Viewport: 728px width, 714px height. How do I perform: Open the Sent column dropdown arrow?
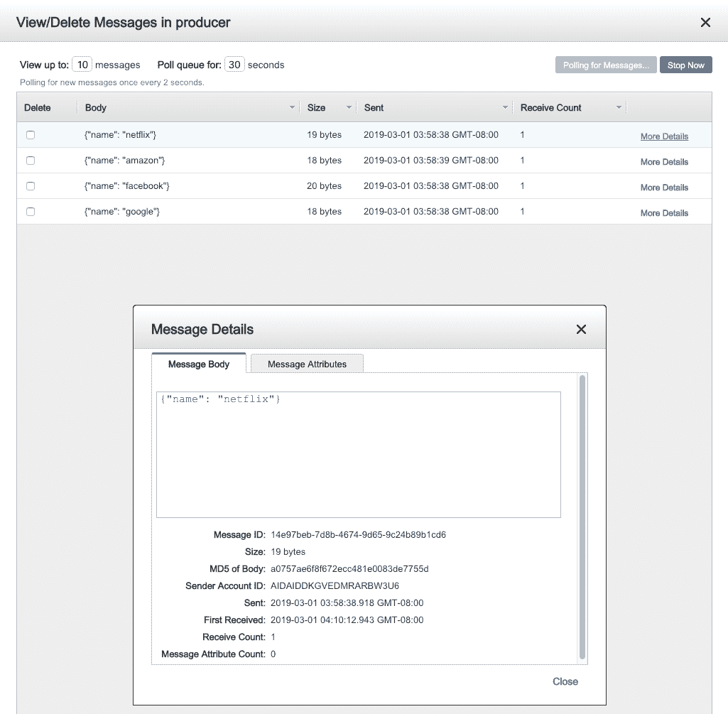(505, 107)
